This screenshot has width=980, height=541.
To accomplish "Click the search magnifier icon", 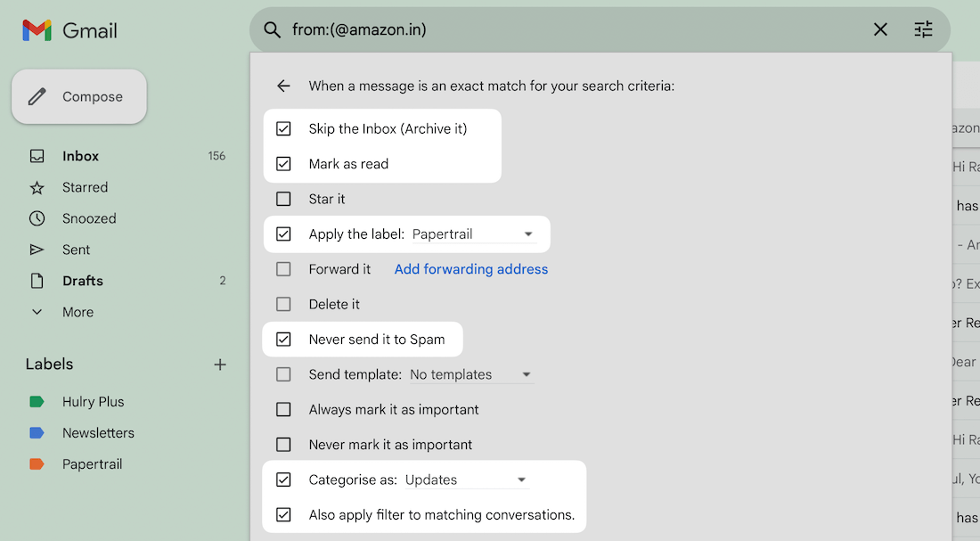I will tap(273, 30).
